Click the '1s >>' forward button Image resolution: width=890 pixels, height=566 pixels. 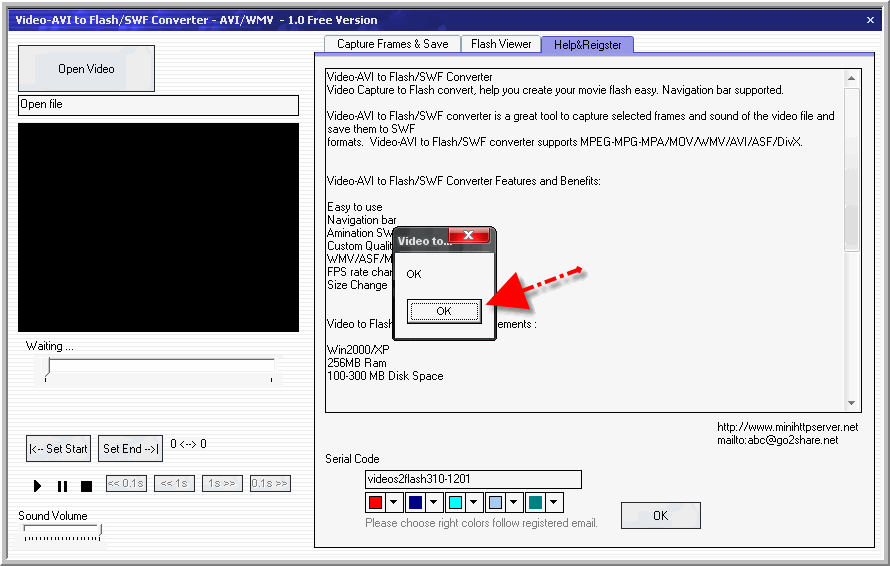tap(222, 484)
